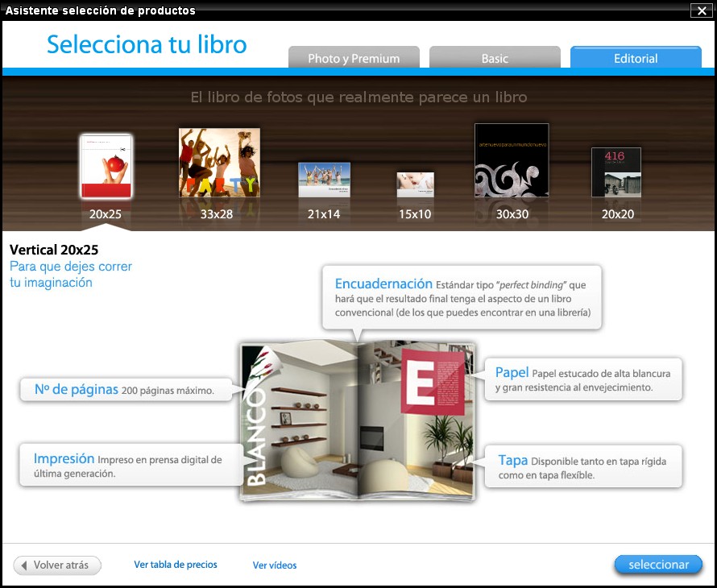Click the Papel info callout
The height and width of the screenshot is (588, 717).
click(583, 379)
